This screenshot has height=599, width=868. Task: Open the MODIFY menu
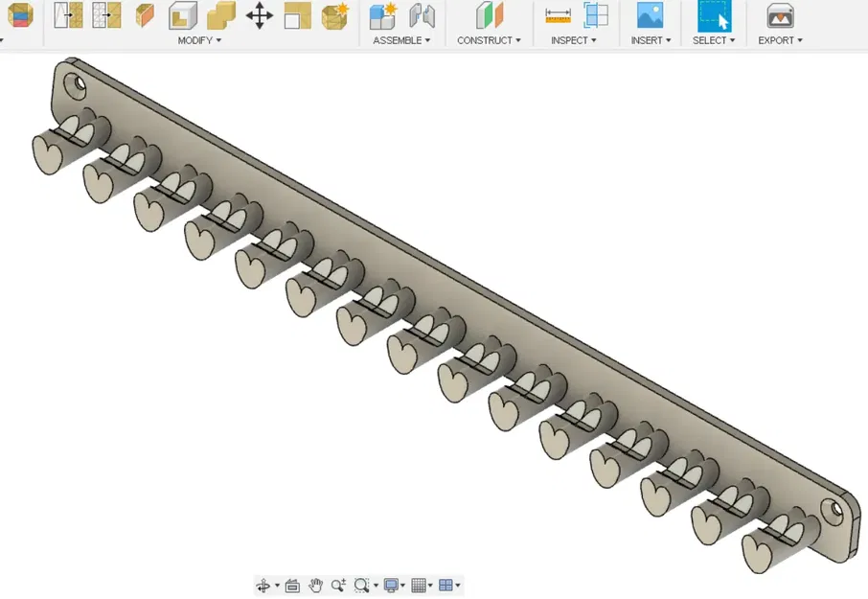tap(198, 40)
